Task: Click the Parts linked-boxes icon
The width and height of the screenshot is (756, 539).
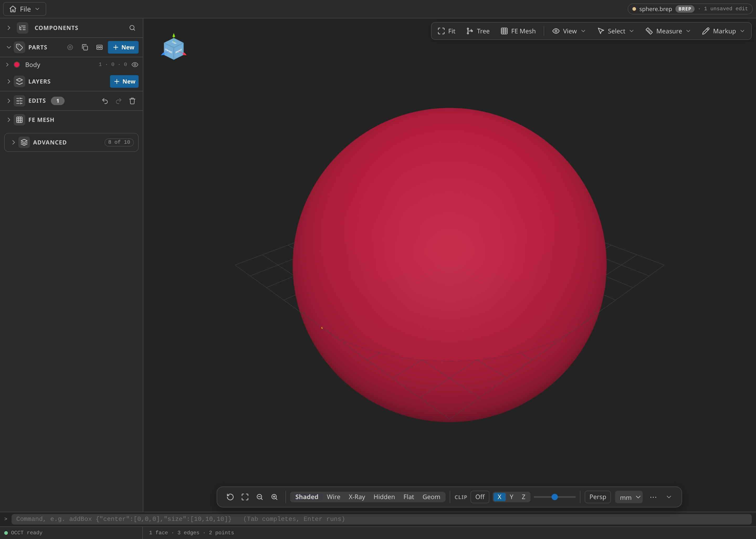Action: (x=99, y=48)
